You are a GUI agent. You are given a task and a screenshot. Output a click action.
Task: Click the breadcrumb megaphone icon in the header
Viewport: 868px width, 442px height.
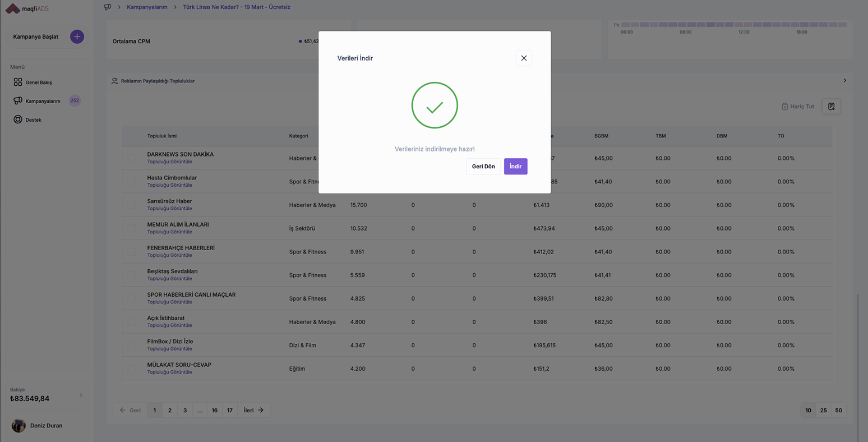(x=108, y=7)
